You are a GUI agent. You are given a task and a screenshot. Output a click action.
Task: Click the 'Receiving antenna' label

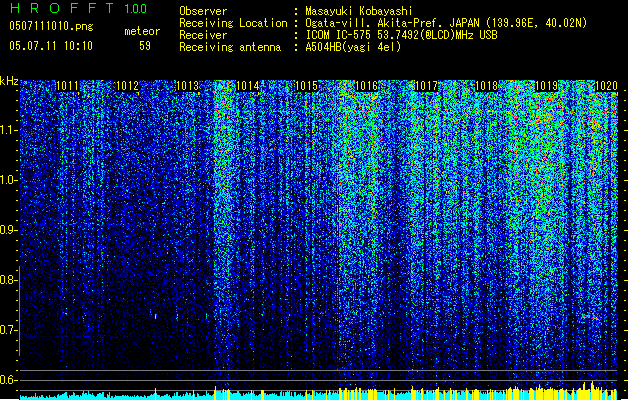[230, 47]
